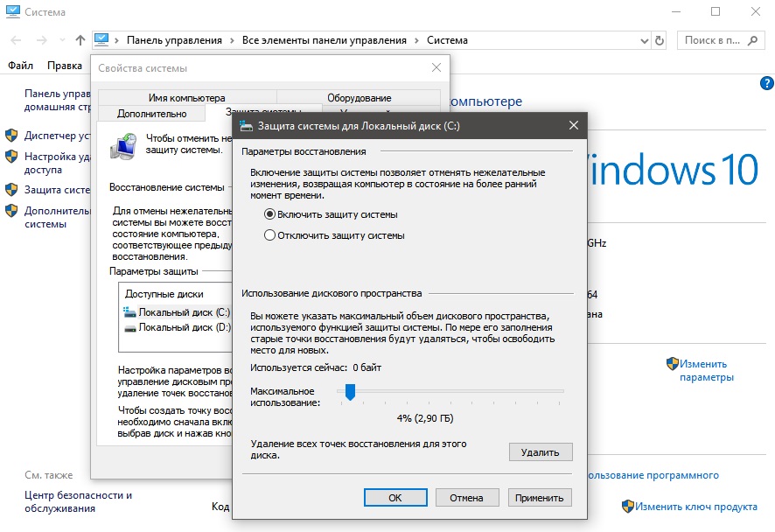The height and width of the screenshot is (532, 775).
Task: Select 'Локальный диск (C:)' in disk list
Action: (177, 312)
